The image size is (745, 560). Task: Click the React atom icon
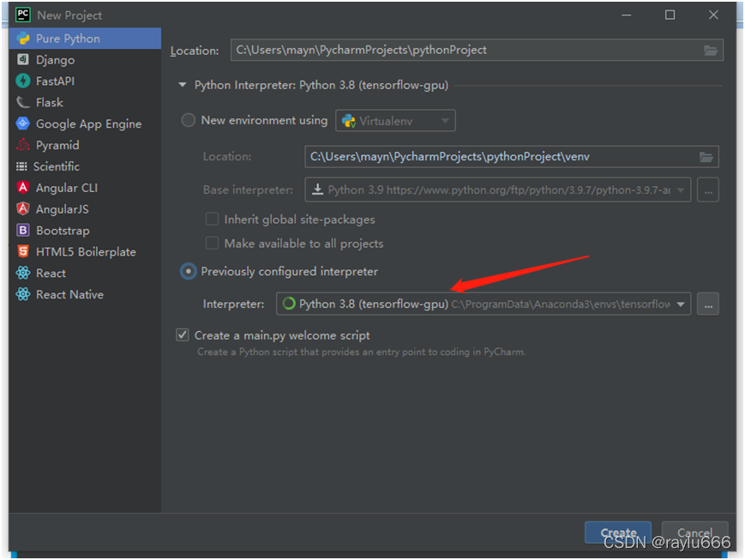(23, 273)
